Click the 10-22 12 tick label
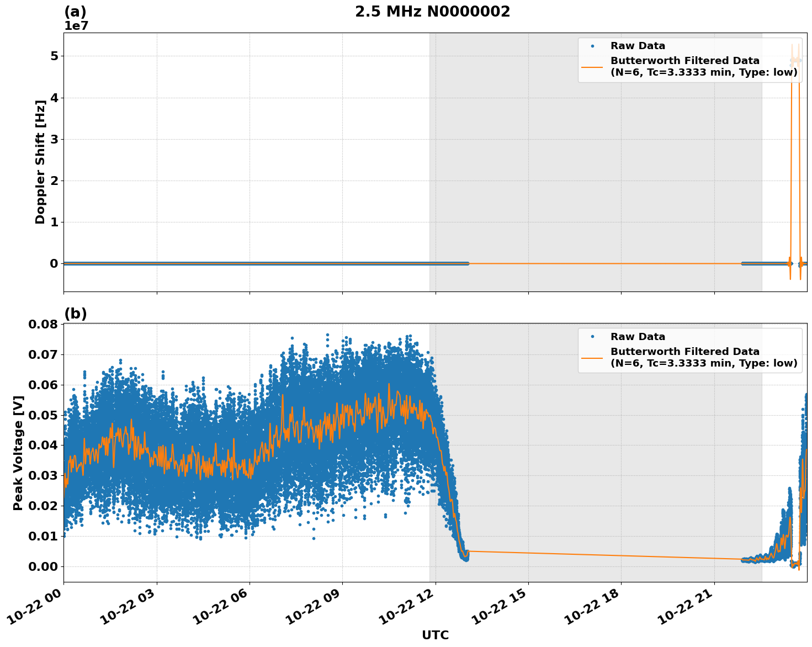The height and width of the screenshot is (647, 812). (x=406, y=604)
